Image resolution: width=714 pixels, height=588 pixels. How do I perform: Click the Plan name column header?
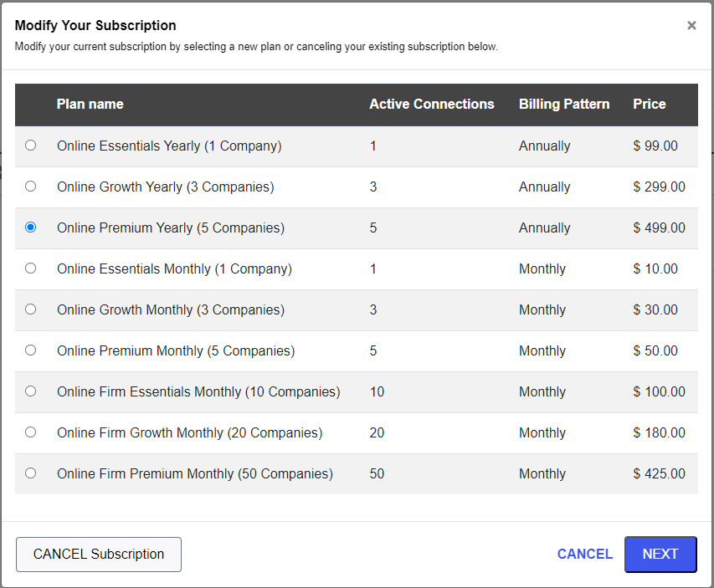click(90, 104)
